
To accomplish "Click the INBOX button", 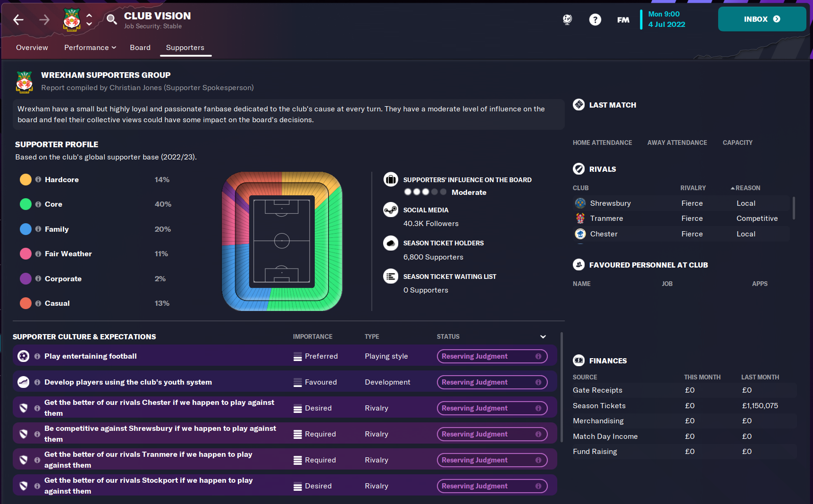I will tap(762, 19).
